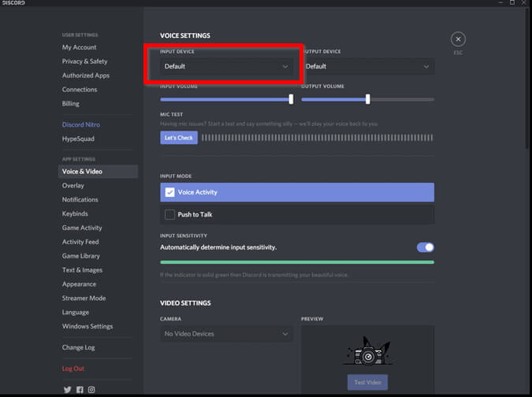Viewport: 532px width, 397px height.
Task: Open Overlay settings
Action: point(73,185)
